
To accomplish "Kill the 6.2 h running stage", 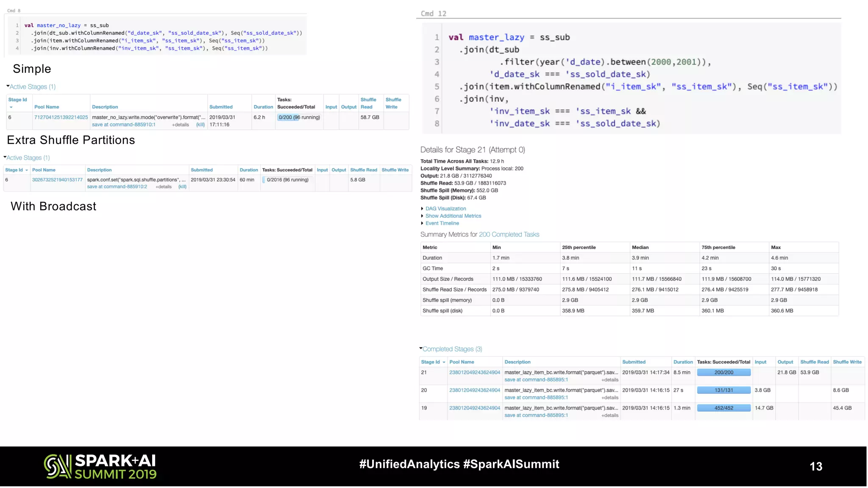I will coord(200,125).
